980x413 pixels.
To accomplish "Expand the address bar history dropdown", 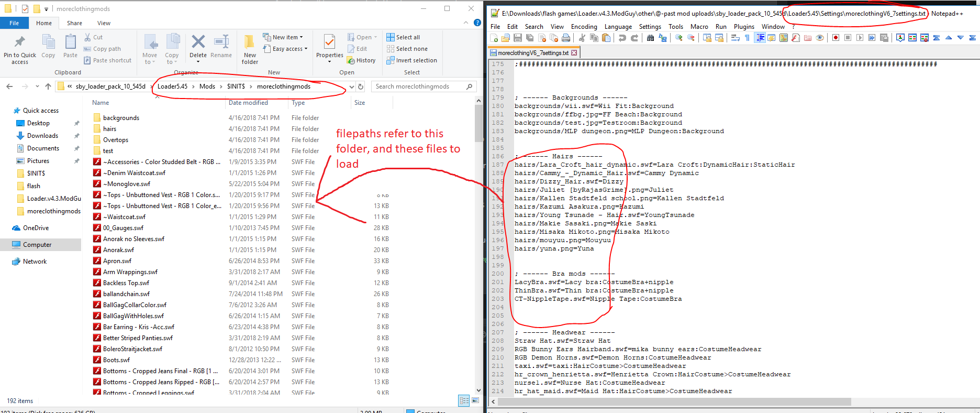I will (352, 86).
